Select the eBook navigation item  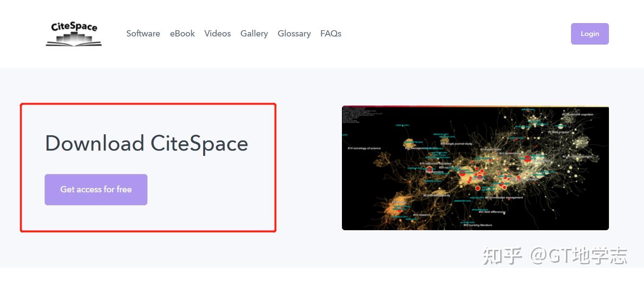click(182, 34)
